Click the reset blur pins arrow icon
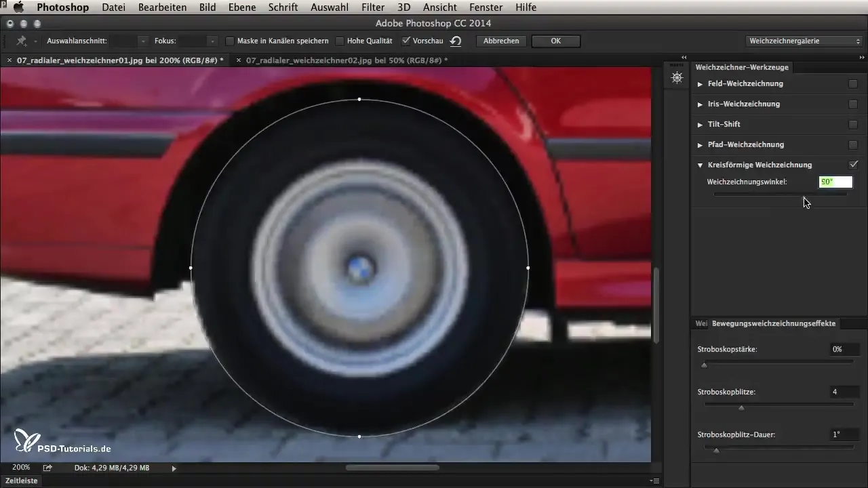 tap(456, 41)
